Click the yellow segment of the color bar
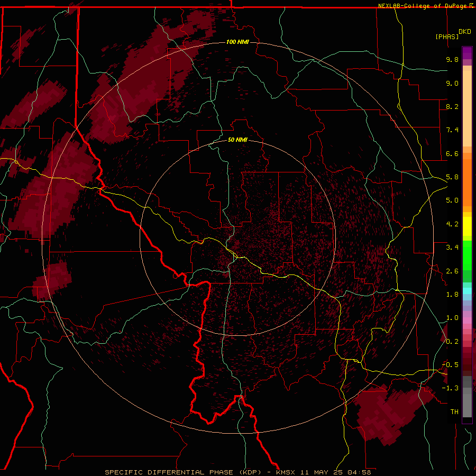 pos(467,226)
